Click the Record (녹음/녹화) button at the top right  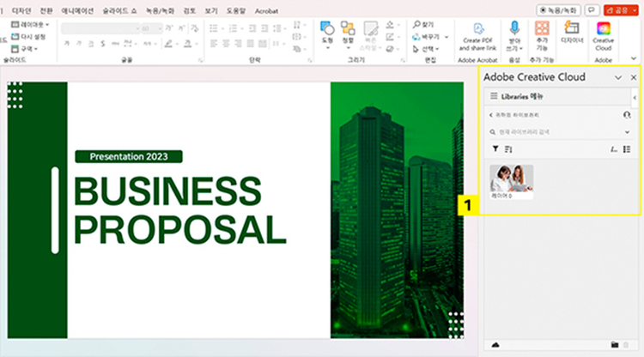pyautogui.click(x=558, y=9)
